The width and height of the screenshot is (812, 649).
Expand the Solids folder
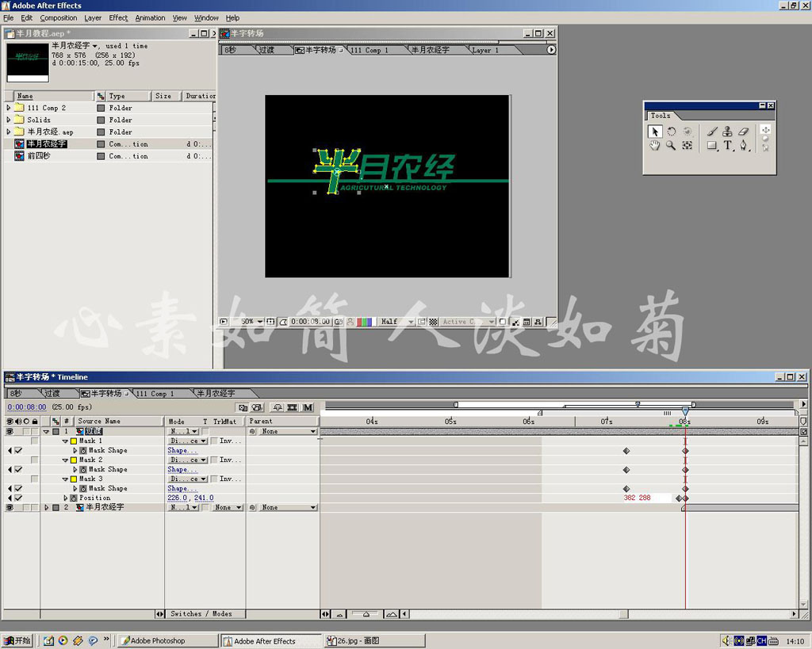[8, 120]
